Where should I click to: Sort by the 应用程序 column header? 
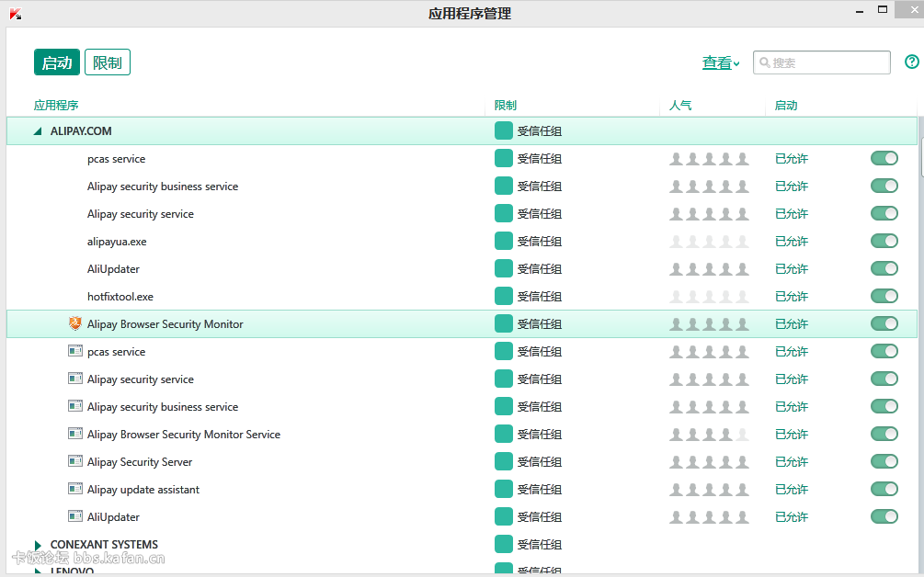[x=56, y=106]
